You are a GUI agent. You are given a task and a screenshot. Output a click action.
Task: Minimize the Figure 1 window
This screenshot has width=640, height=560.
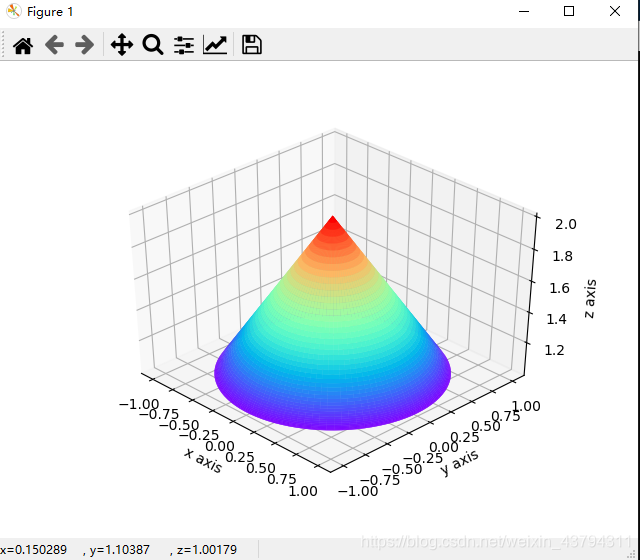(x=524, y=11)
